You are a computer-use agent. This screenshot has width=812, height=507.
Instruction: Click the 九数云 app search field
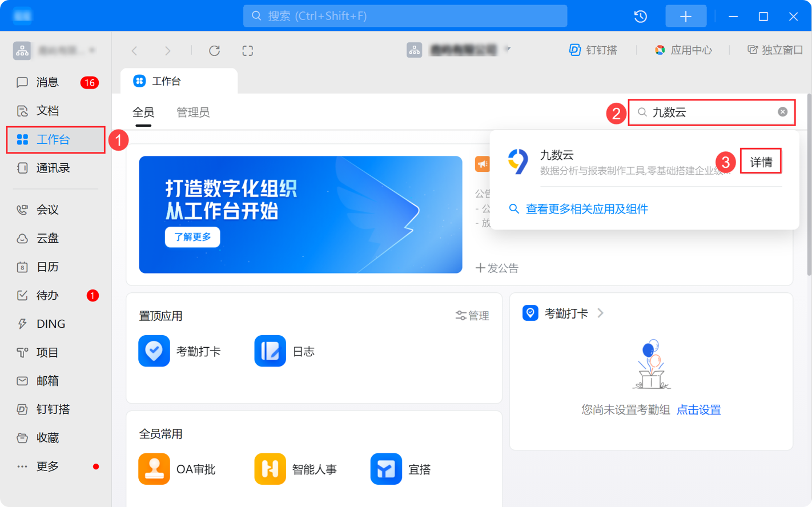click(711, 112)
